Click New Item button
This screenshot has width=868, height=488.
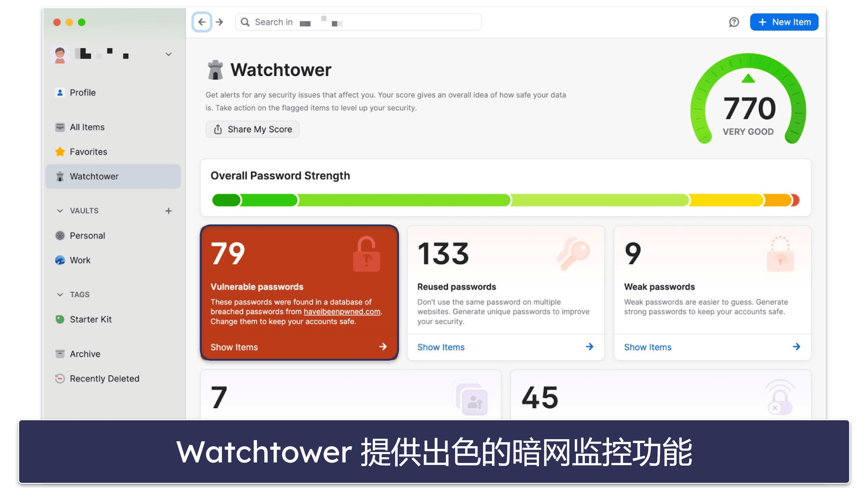tap(785, 22)
